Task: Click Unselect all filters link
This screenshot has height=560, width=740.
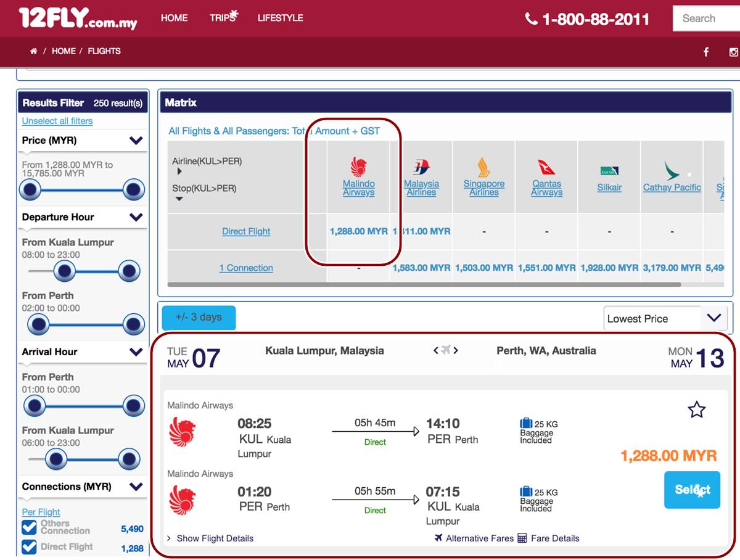Action: click(x=57, y=121)
